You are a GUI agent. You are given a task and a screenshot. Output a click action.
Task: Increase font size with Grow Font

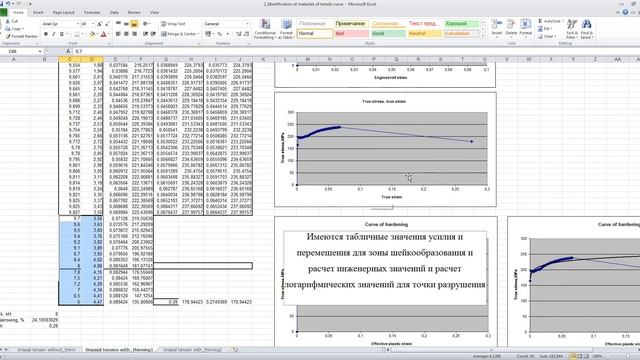[99, 24]
